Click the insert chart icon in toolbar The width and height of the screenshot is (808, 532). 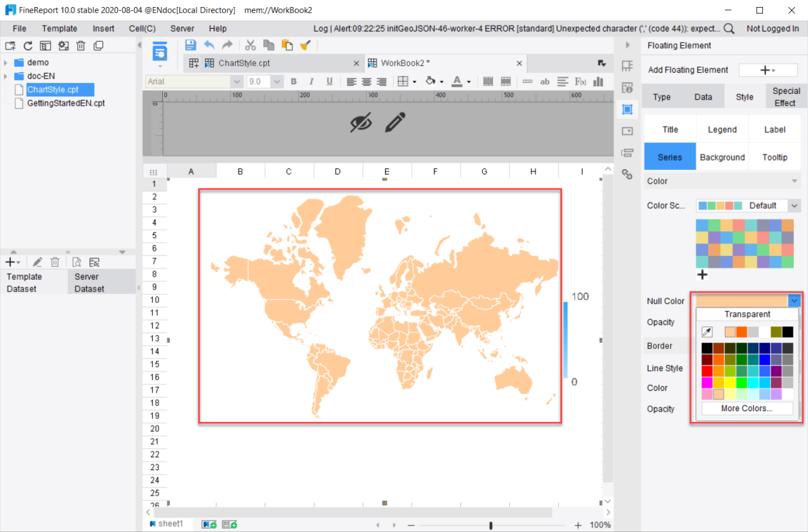(x=598, y=82)
